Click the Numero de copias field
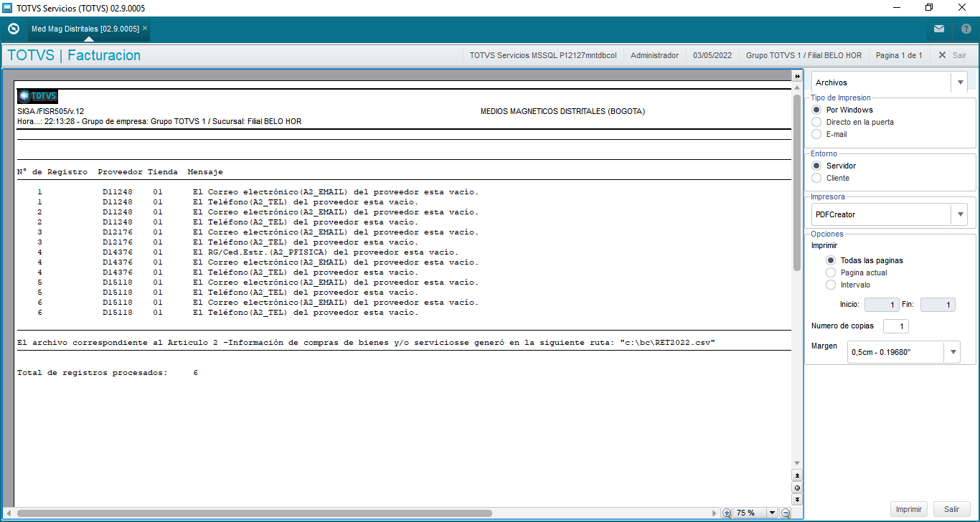This screenshot has height=522, width=980. pyautogui.click(x=896, y=326)
